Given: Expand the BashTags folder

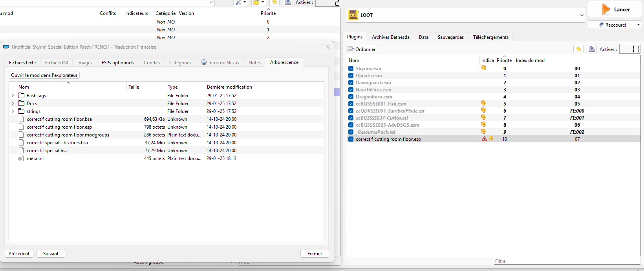Looking at the screenshot, I should tap(13, 95).
